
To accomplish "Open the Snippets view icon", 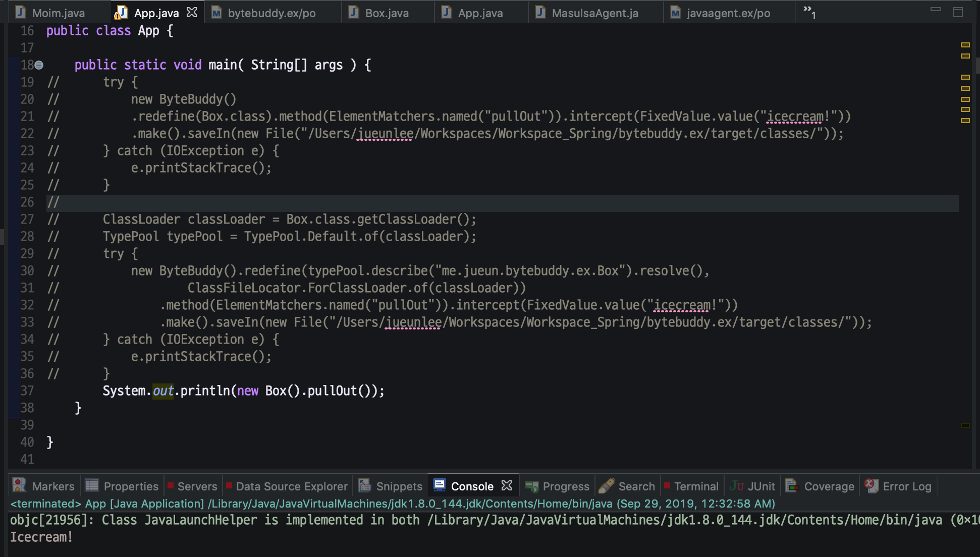I will (x=364, y=485).
